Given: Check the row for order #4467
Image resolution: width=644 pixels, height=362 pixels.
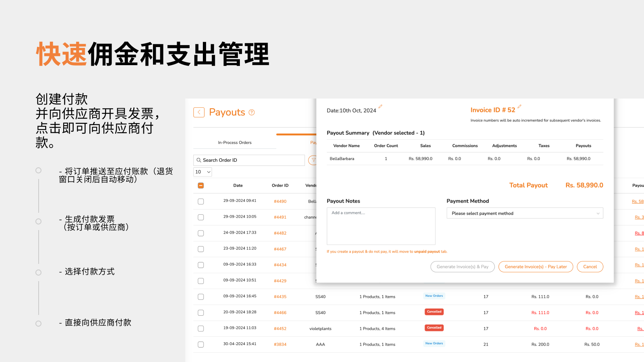Looking at the screenshot, I should click(x=201, y=249).
